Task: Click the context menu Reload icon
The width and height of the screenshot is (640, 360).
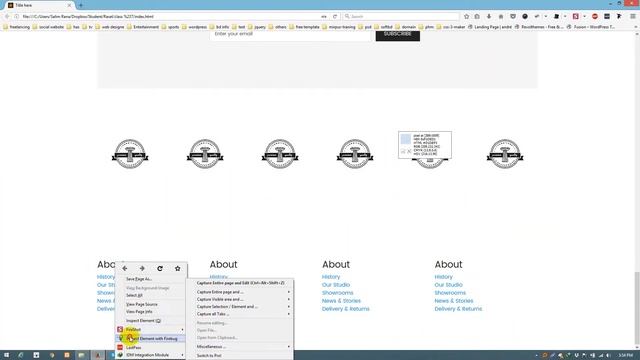Action: (x=160, y=269)
